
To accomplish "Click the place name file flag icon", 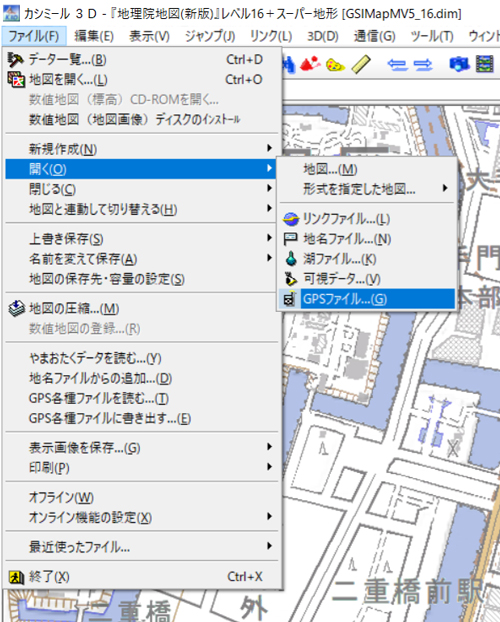I will (x=291, y=239).
